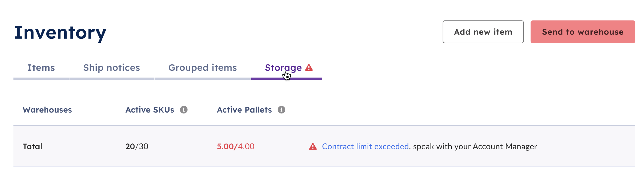This screenshot has height=171, width=644.
Task: Select the Grouped items tab
Action: (203, 68)
